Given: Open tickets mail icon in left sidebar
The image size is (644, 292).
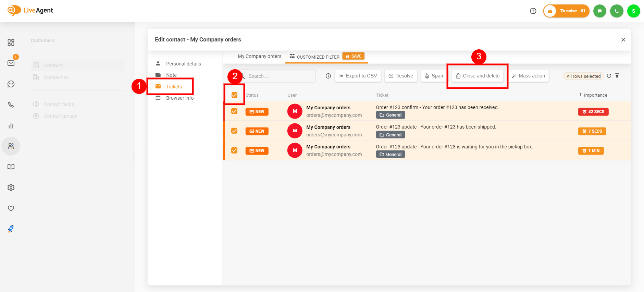Looking at the screenshot, I should tap(11, 63).
